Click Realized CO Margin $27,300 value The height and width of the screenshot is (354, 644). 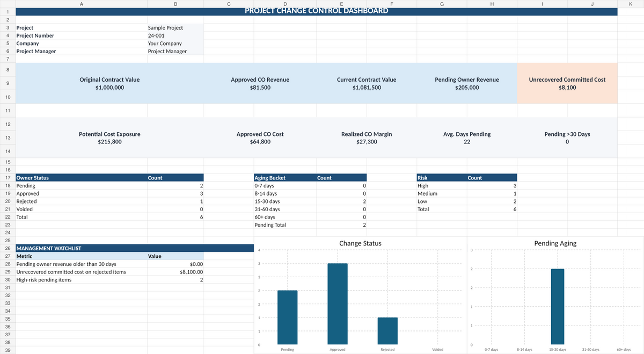367,142
